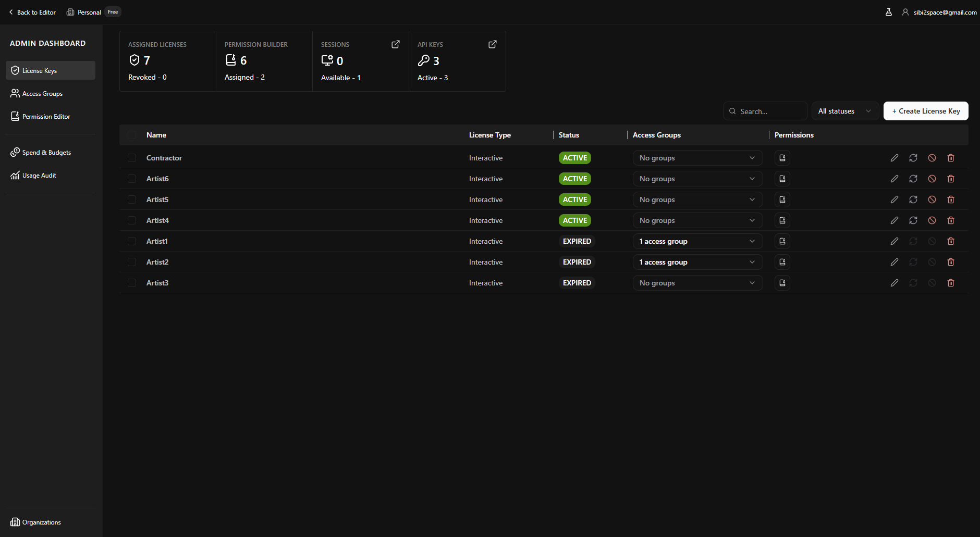The width and height of the screenshot is (980, 537).
Task: Open Spend & Budgets in sidebar
Action: (x=51, y=153)
